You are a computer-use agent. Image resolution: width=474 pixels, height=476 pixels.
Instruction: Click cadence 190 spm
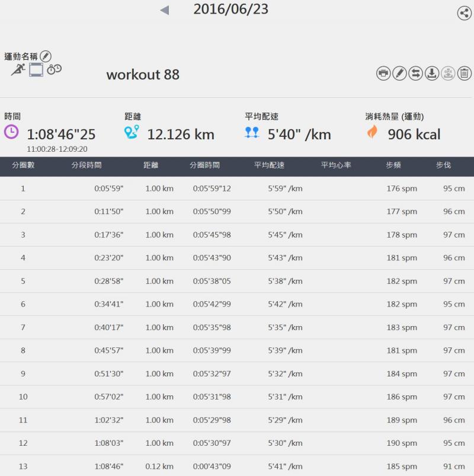(x=402, y=443)
